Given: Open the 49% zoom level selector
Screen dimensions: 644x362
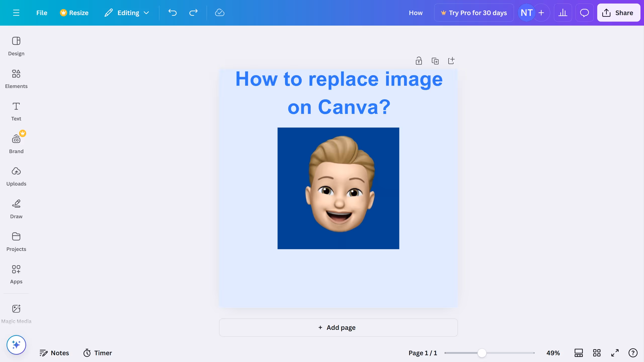Looking at the screenshot, I should [x=553, y=353].
